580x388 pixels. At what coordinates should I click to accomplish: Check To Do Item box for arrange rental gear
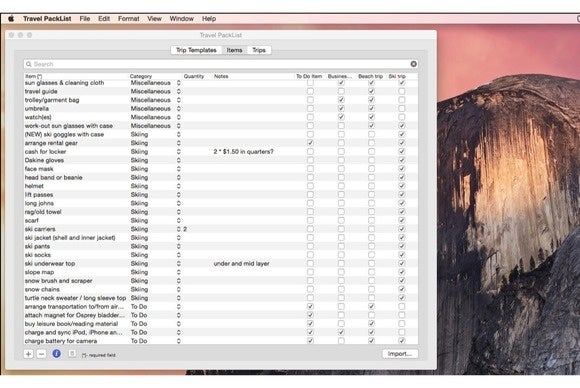(310, 143)
